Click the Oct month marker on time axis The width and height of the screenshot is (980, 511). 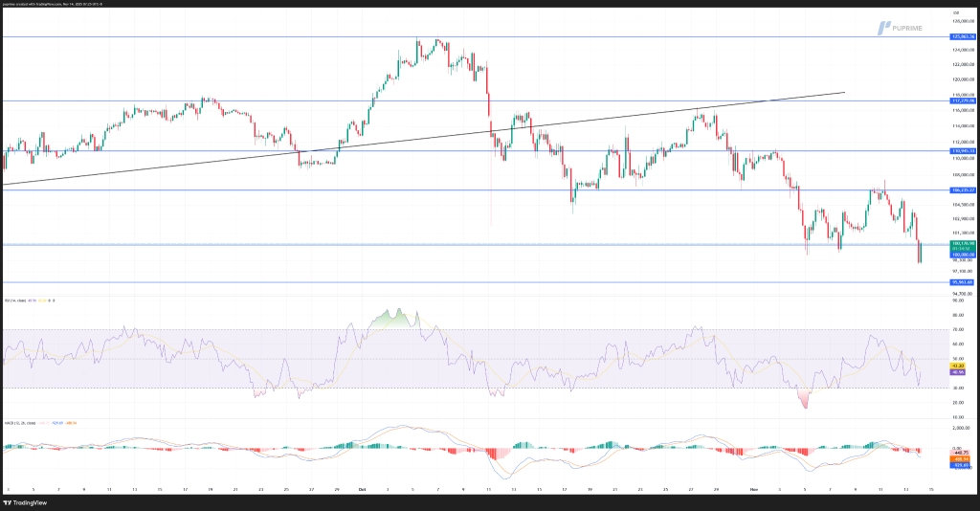click(x=363, y=488)
